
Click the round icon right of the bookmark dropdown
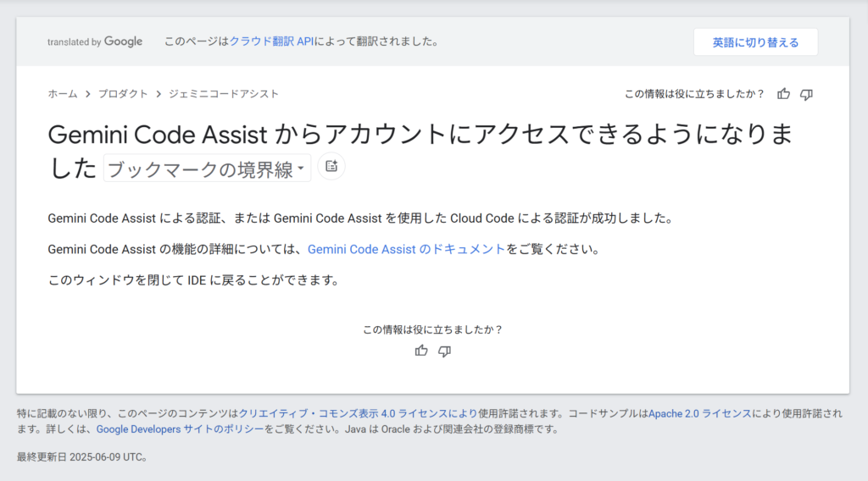pos(331,167)
